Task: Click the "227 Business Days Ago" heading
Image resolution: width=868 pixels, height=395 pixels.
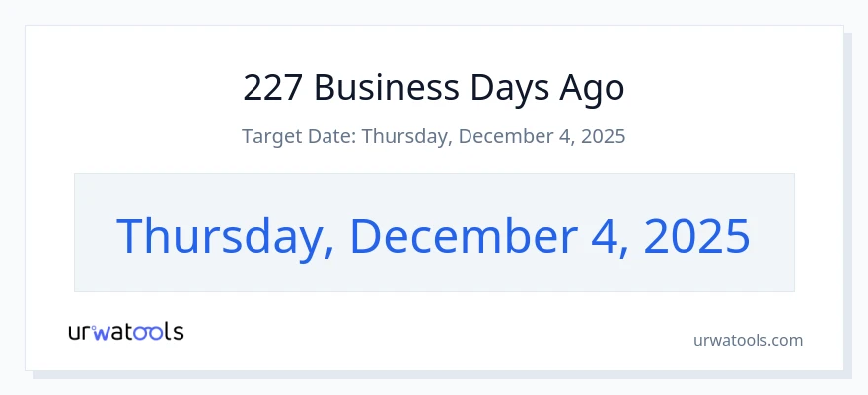Action: pos(433,88)
